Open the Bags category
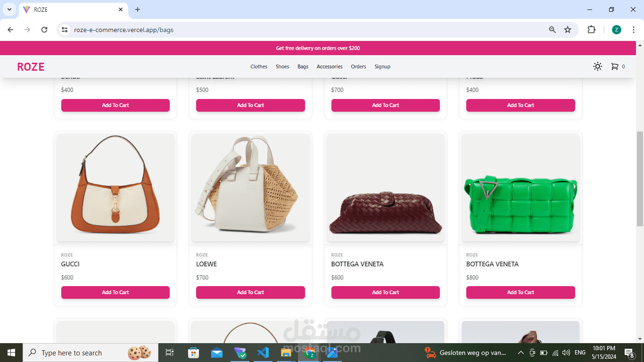The width and height of the screenshot is (644, 362). click(303, 66)
